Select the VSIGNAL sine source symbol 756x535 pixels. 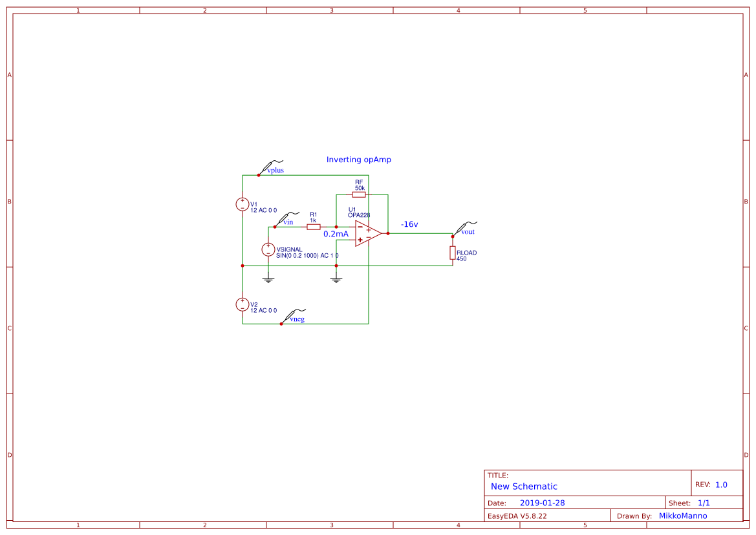268,249
